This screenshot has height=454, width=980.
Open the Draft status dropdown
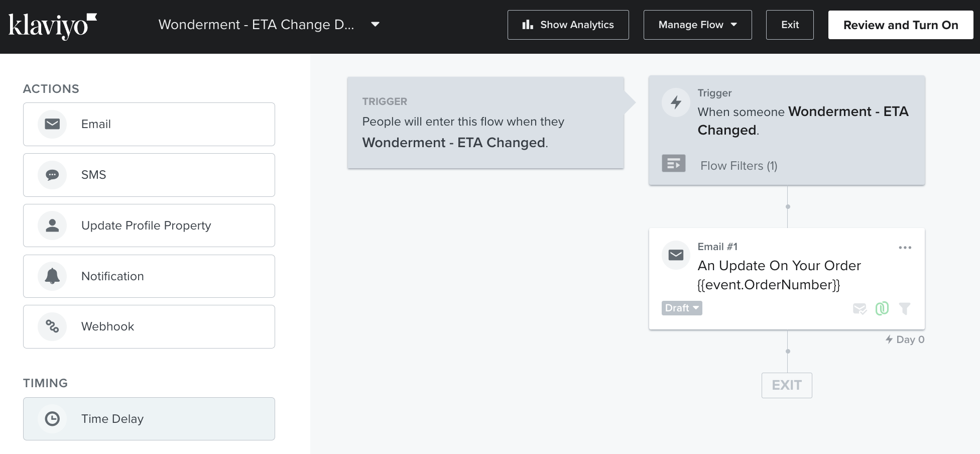(x=682, y=308)
